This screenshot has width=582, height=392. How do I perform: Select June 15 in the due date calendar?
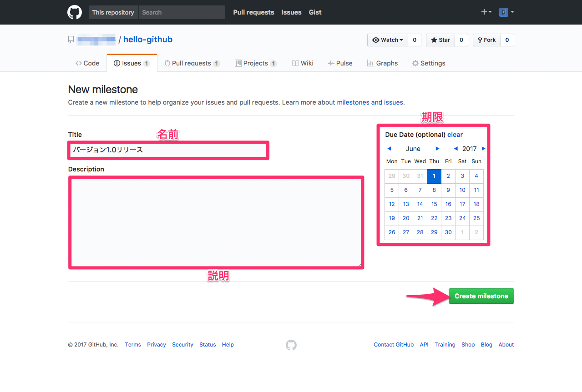click(x=434, y=204)
